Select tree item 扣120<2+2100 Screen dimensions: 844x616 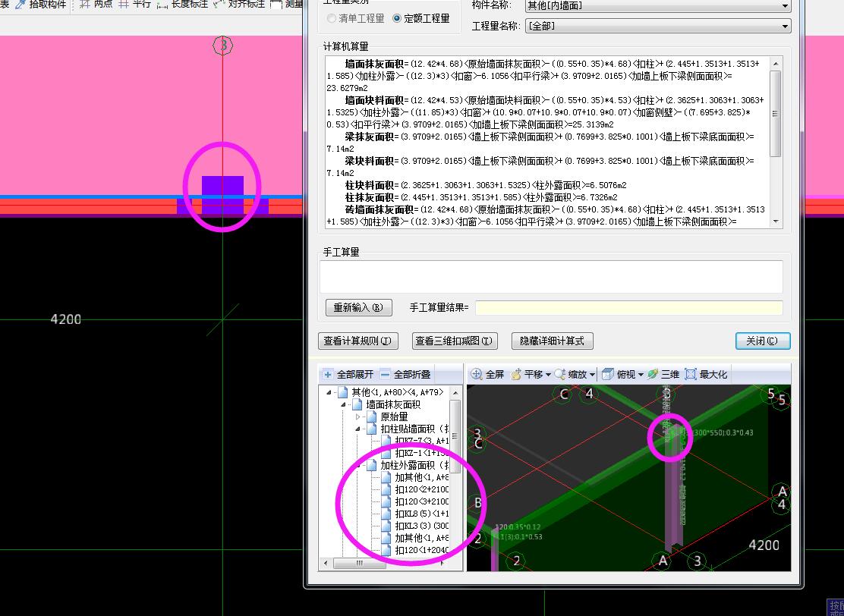[421, 489]
